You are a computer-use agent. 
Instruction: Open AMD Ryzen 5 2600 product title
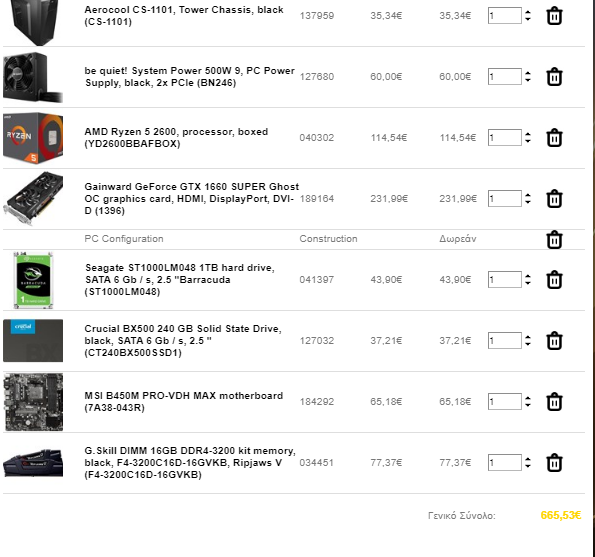pos(176,138)
